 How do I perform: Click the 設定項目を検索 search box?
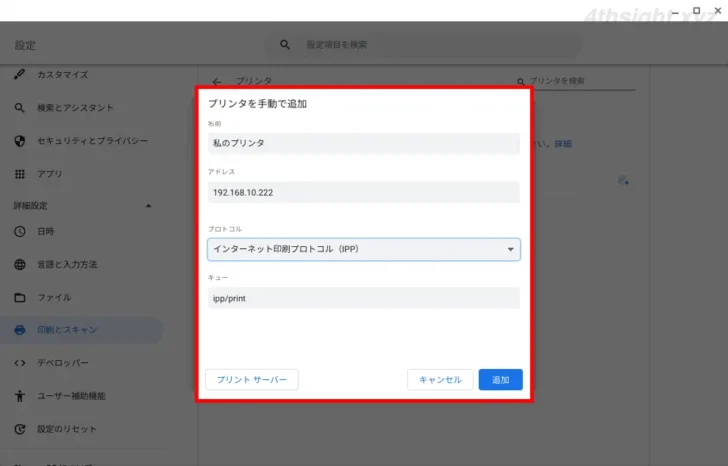(x=422, y=45)
